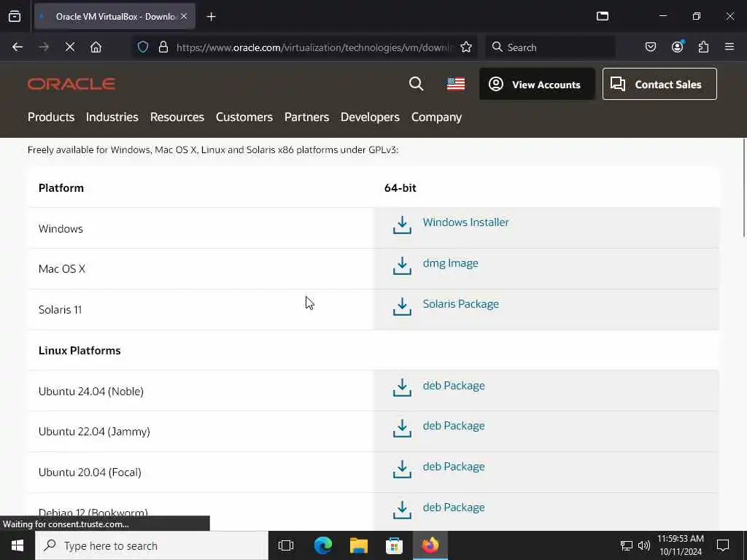This screenshot has width=747, height=560.
Task: Click 'Ubuntu 22.04 (Jammy)' text
Action: point(94,432)
